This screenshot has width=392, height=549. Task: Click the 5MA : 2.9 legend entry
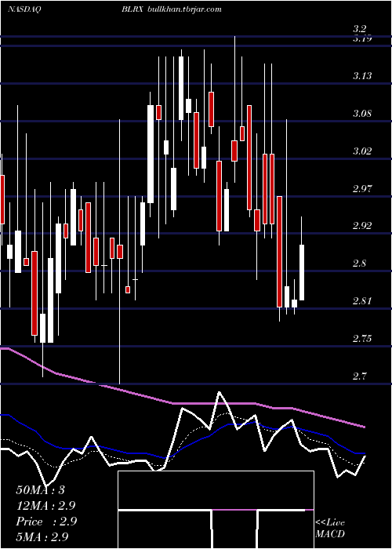(x=42, y=536)
